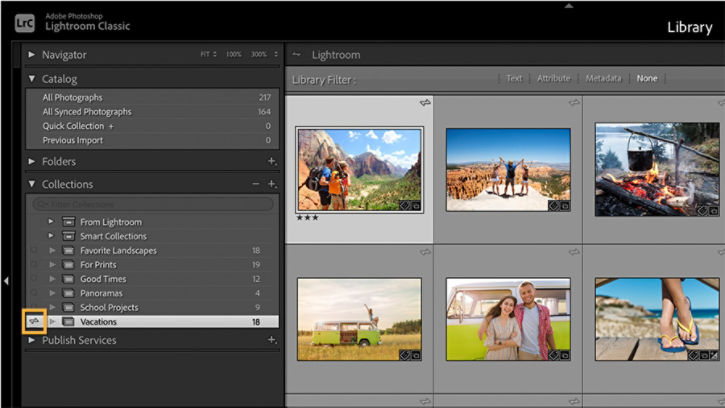This screenshot has width=725, height=408.
Task: Expand the Smart Collections set
Action: [x=51, y=236]
